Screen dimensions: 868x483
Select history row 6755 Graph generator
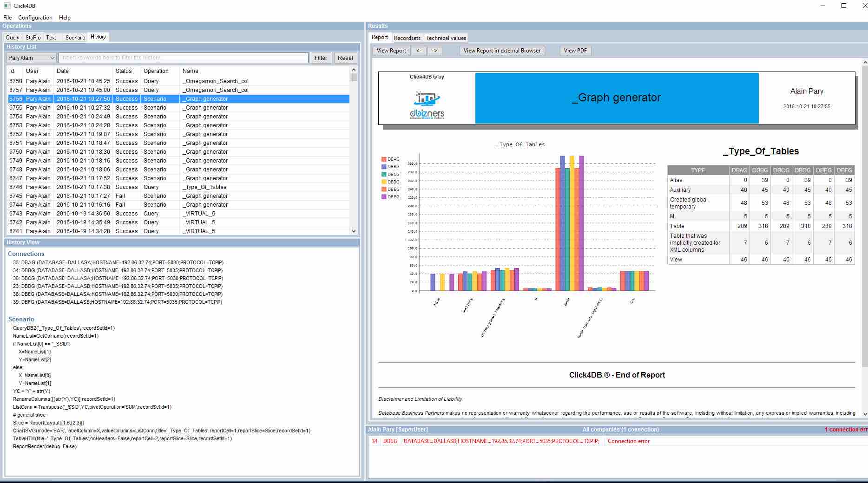point(179,108)
